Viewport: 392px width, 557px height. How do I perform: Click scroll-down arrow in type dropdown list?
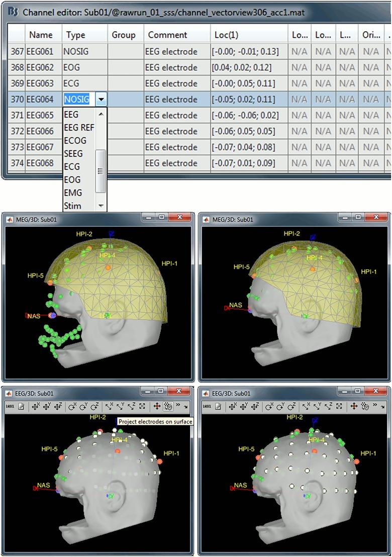pyautogui.click(x=101, y=206)
